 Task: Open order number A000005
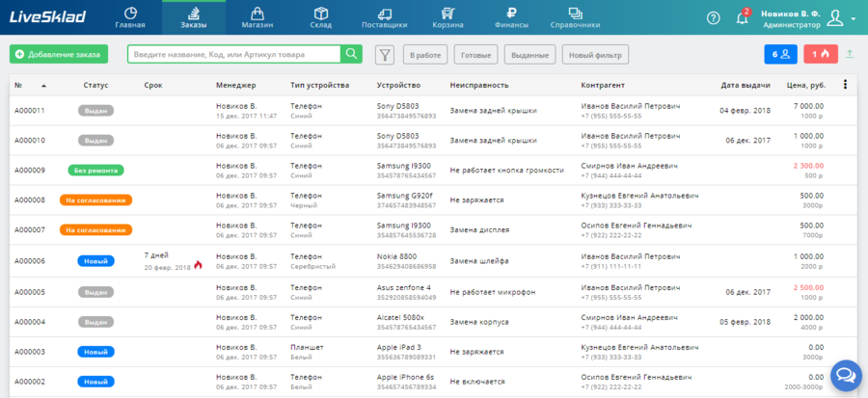[x=29, y=292]
